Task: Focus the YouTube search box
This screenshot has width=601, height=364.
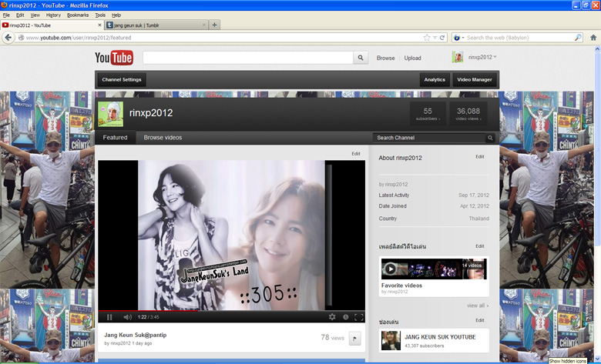Action: [x=247, y=58]
